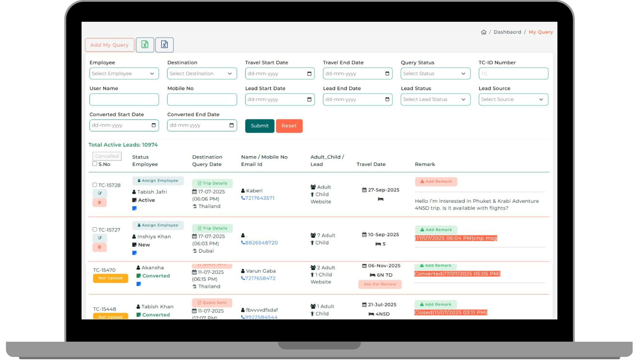Open calendar picker for Travel End Date
Screen dimensions: 639x364
(x=387, y=74)
